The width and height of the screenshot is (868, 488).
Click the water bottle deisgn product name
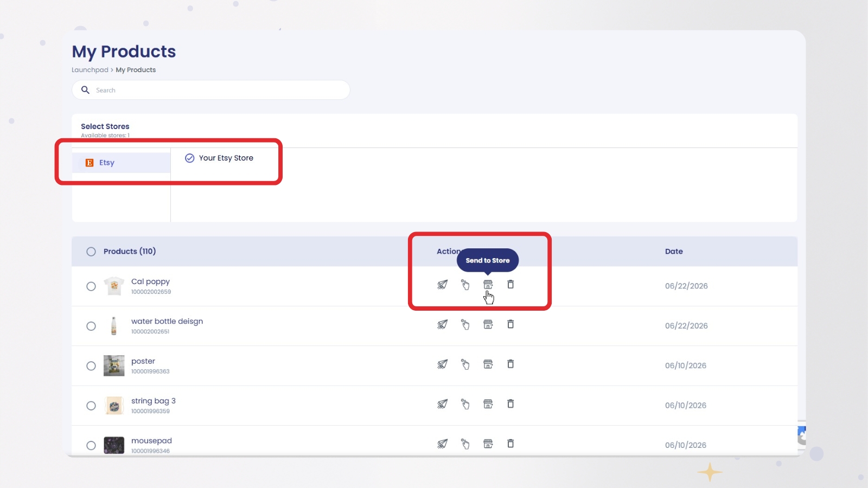167,321
